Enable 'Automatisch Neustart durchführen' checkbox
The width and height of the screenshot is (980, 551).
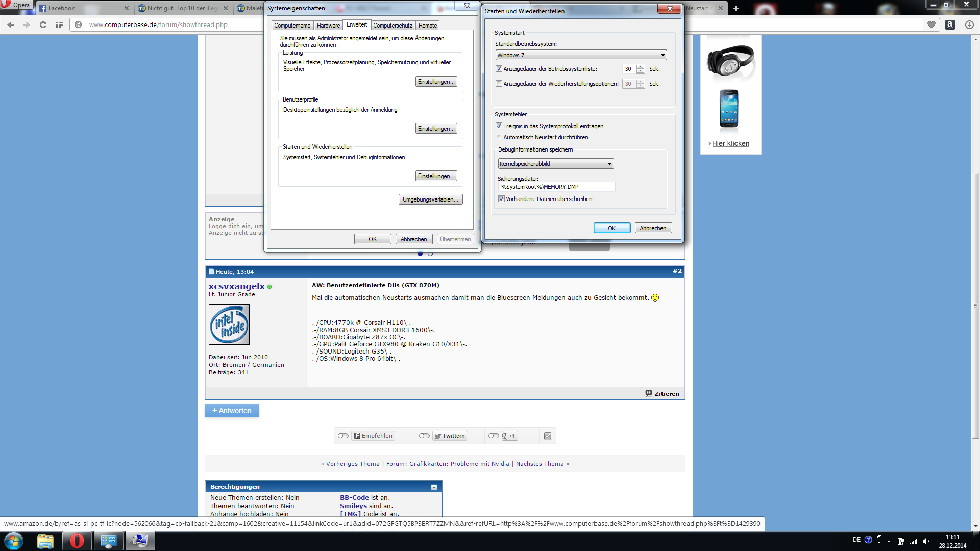499,137
